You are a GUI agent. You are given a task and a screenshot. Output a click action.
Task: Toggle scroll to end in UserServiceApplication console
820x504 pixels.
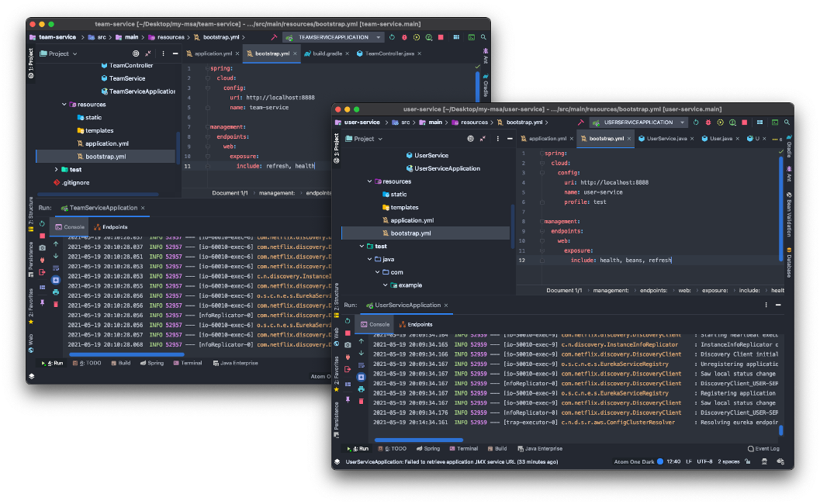361,377
